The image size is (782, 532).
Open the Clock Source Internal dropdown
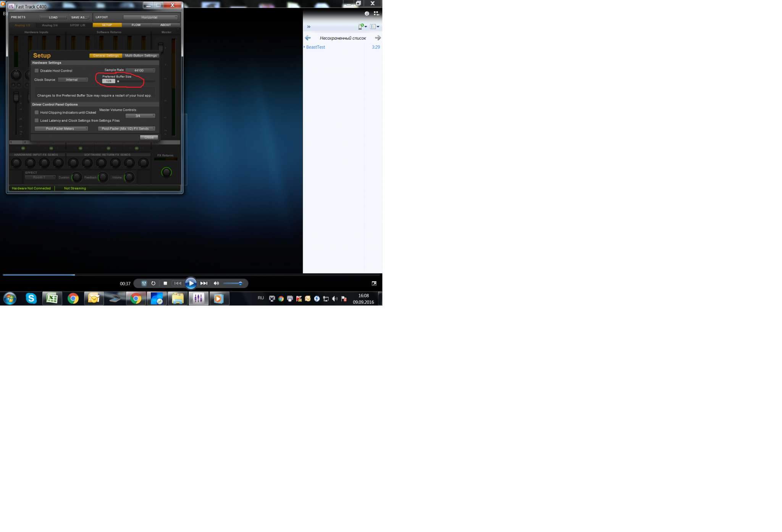[x=73, y=80]
